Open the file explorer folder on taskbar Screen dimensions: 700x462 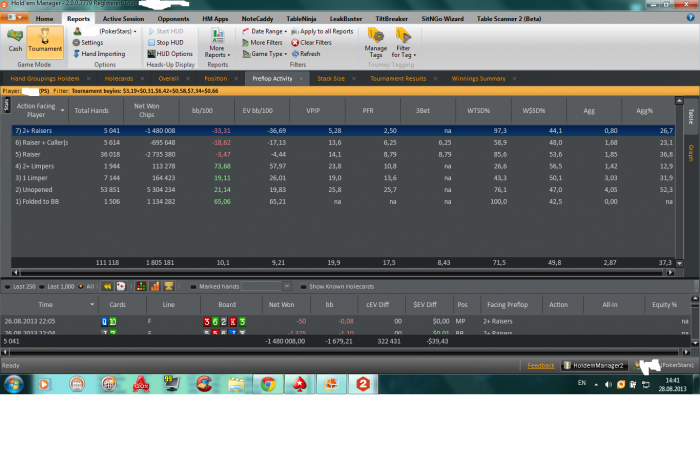click(x=236, y=384)
